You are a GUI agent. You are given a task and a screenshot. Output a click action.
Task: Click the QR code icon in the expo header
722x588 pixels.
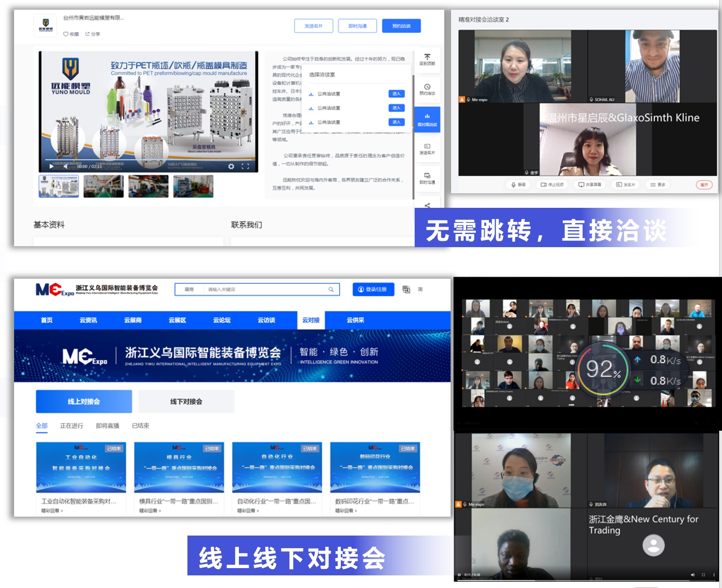coord(407,289)
